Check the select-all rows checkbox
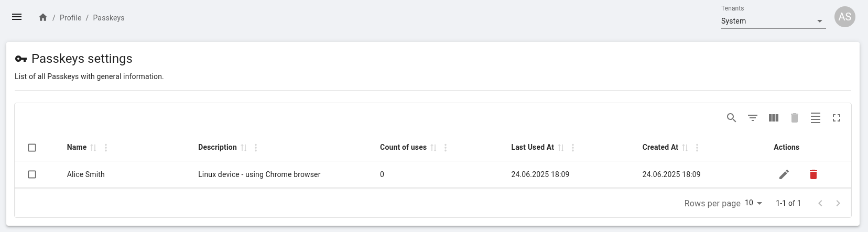Screen dimensions: 868x232 click(32, 148)
